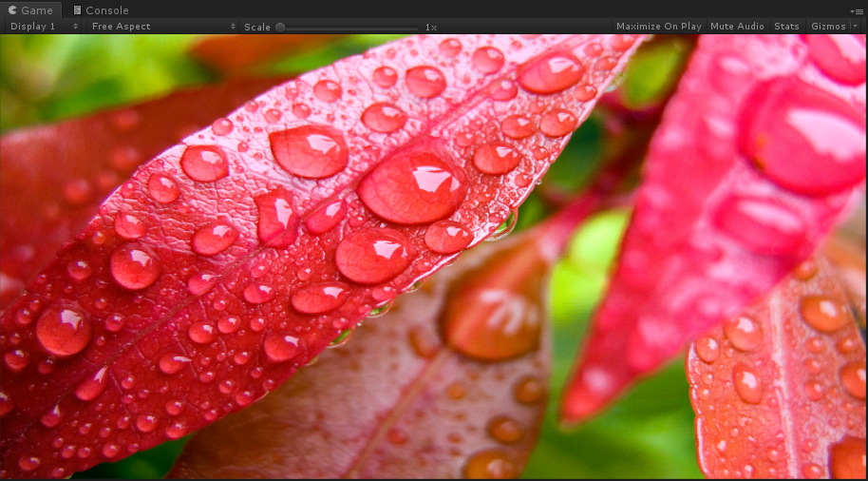The width and height of the screenshot is (868, 481).
Task: Switch to the Game tab
Action: [31, 10]
